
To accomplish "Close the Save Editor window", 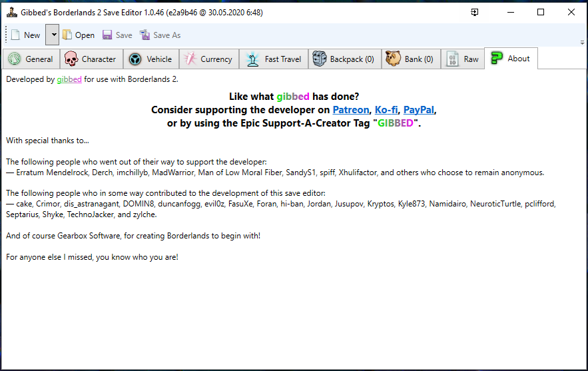I will tap(571, 13).
